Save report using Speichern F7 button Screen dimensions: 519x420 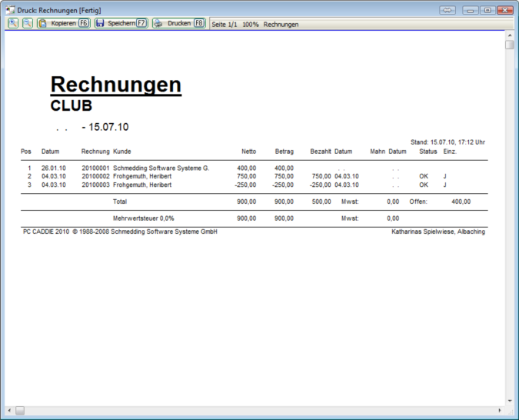pyautogui.click(x=121, y=24)
